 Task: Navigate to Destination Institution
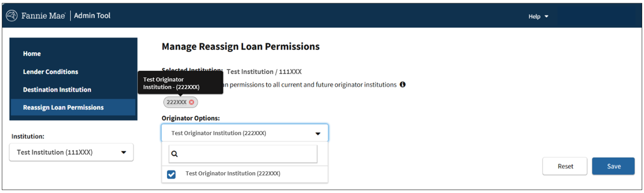coord(57,90)
